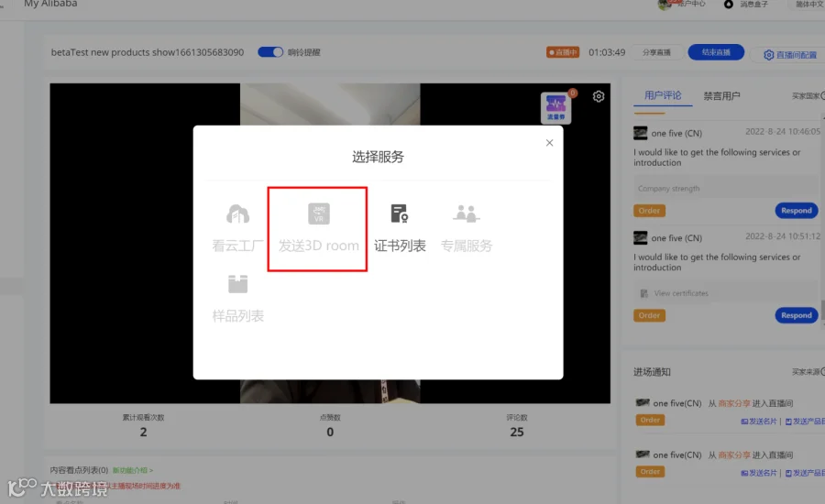The width and height of the screenshot is (825, 504).
Task: Select the 看云工厂 cloud factory icon
Action: [237, 214]
